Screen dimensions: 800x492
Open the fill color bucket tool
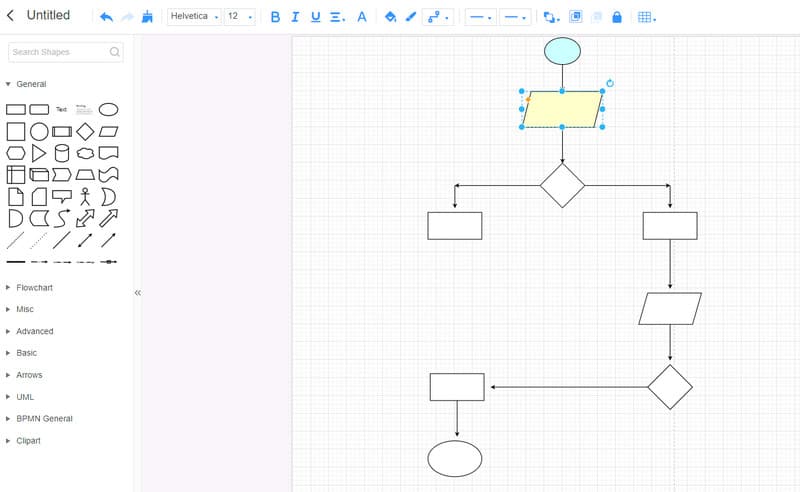(x=390, y=17)
